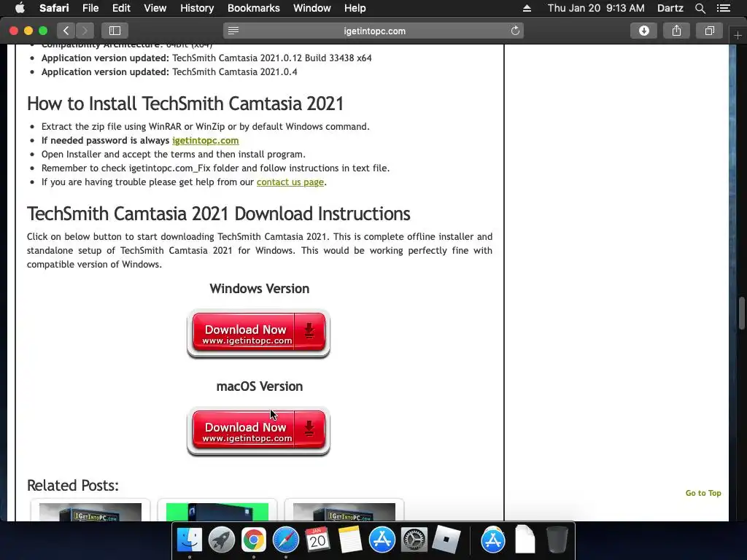Viewport: 747px width, 560px height.
Task: Open the third related post thumbnail
Action: coord(344,511)
